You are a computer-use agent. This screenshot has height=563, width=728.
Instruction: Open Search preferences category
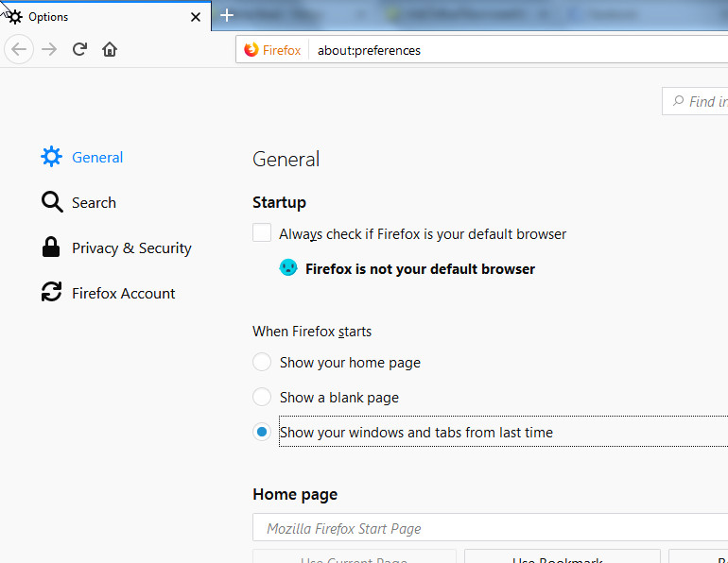click(x=78, y=203)
